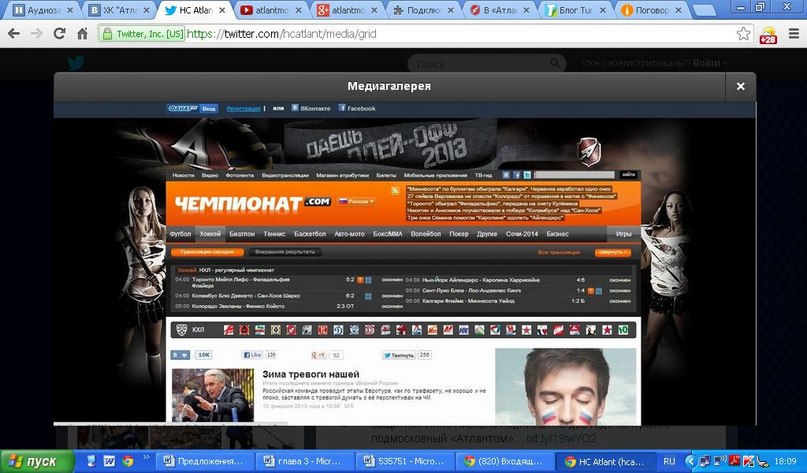Image resolution: width=807 pixels, height=473 pixels.
Task: Click the network connection tray icon
Action: [705, 461]
